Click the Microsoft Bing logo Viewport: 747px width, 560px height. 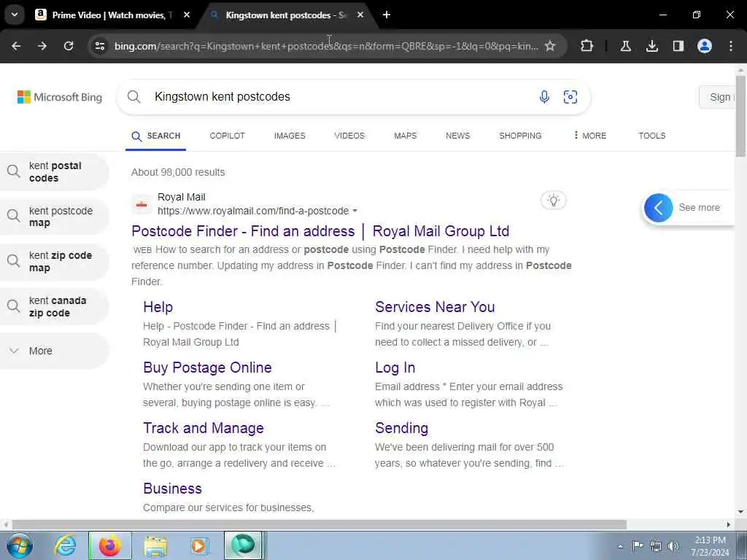(x=60, y=97)
